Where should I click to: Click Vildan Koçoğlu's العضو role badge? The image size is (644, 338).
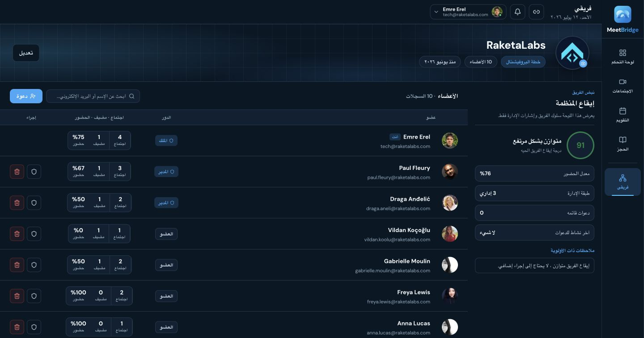[x=166, y=234]
